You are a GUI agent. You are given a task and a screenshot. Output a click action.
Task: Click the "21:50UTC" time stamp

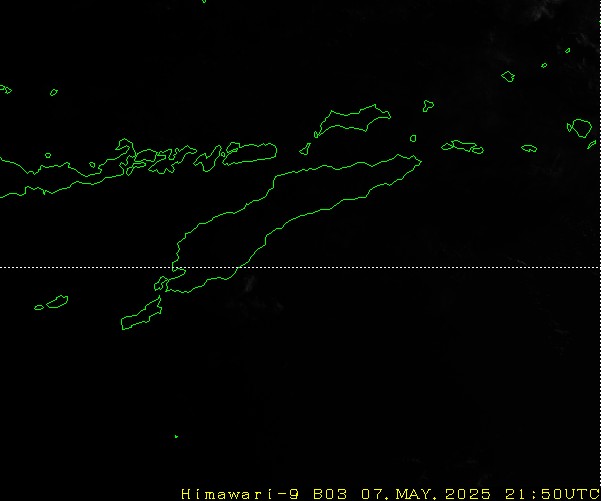pos(552,494)
